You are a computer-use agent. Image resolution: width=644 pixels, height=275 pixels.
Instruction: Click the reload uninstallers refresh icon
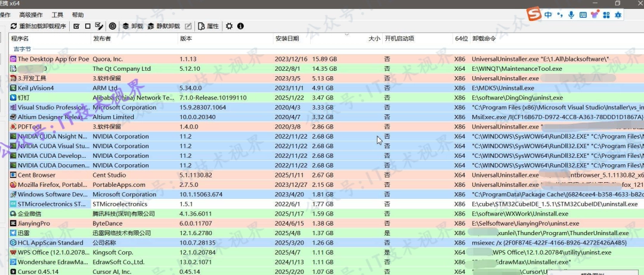tap(14, 26)
